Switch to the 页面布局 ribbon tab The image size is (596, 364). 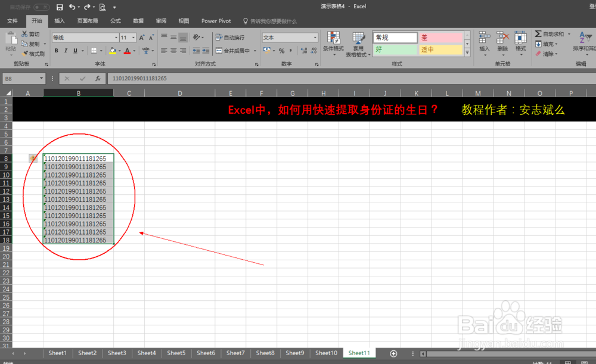[88, 21]
